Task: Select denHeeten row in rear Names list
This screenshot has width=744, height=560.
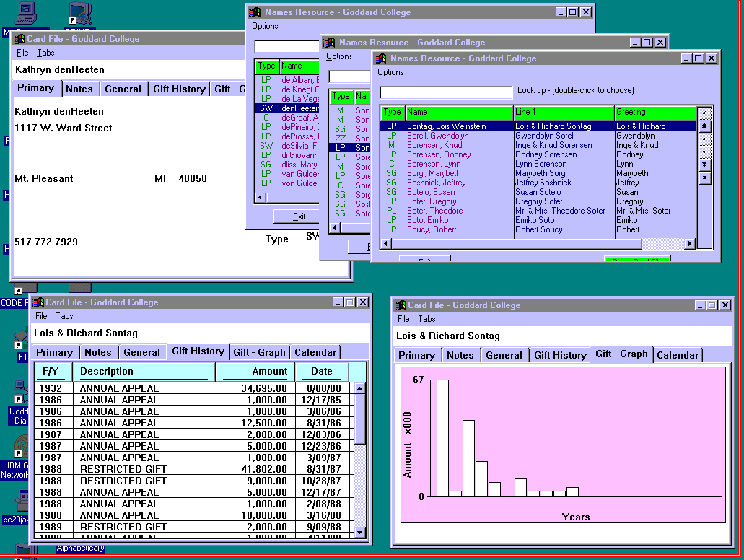Action: pos(287,108)
